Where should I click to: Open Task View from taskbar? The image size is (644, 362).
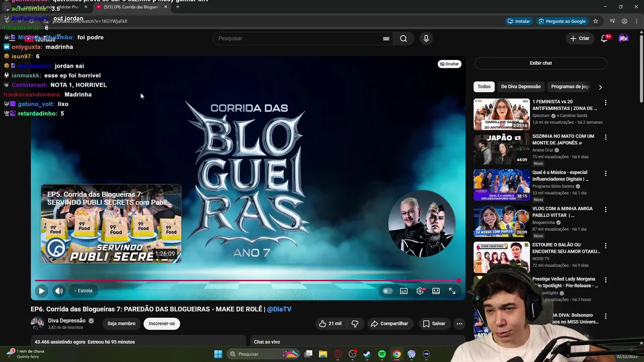pos(308,354)
